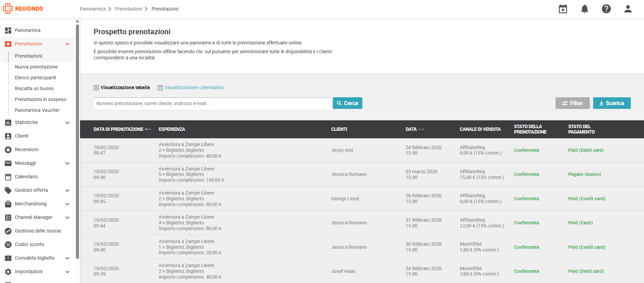The width and height of the screenshot is (644, 283).
Task: Click the 21 febbraio 2026 date cell
Action: (424, 223)
